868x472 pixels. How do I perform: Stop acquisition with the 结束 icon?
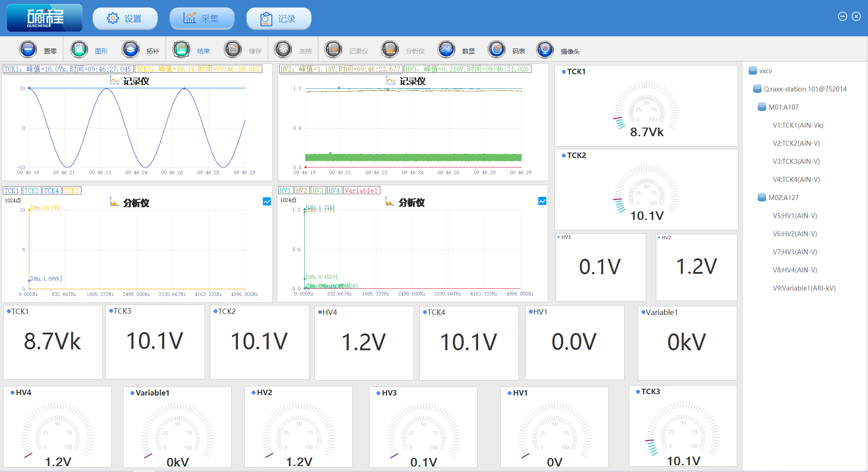coord(181,49)
